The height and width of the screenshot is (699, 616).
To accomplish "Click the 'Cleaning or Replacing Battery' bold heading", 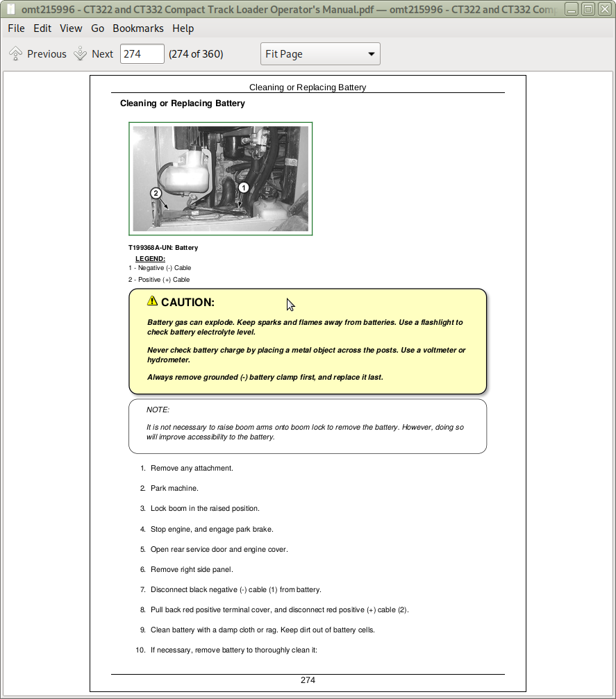I will (183, 103).
